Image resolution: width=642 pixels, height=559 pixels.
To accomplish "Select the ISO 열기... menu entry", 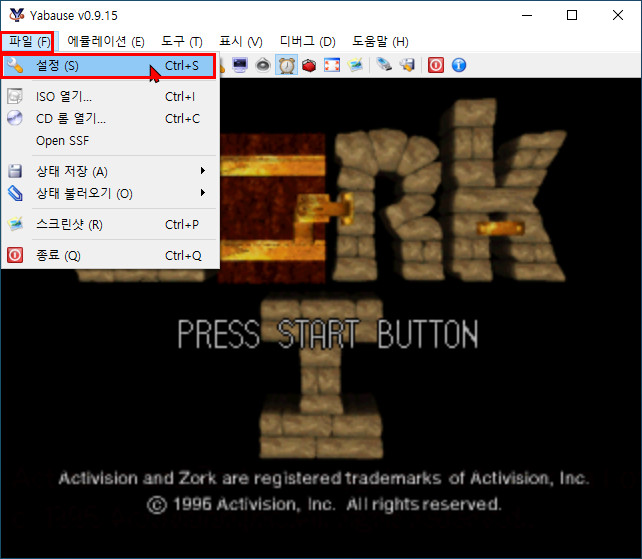I will point(109,97).
